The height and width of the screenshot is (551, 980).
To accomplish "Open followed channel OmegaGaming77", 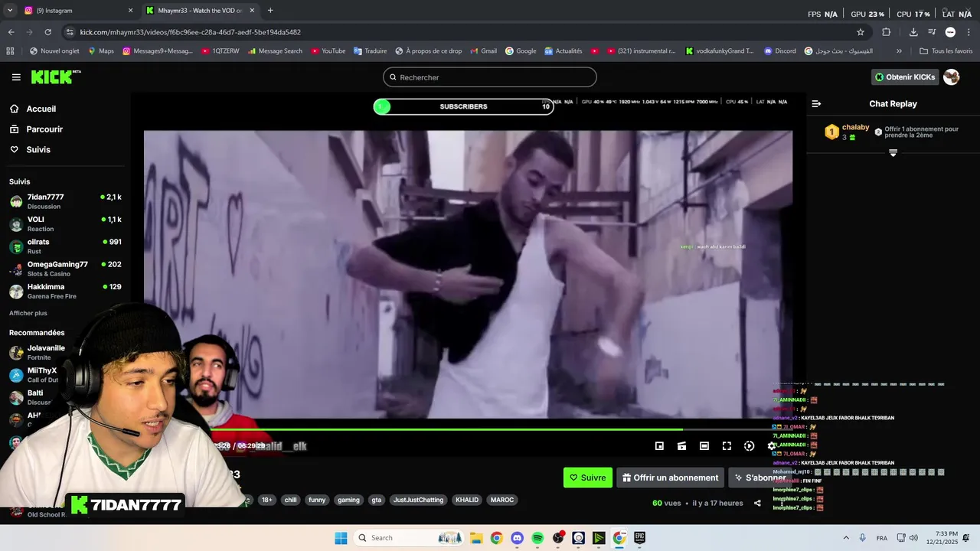I will 65,269.
